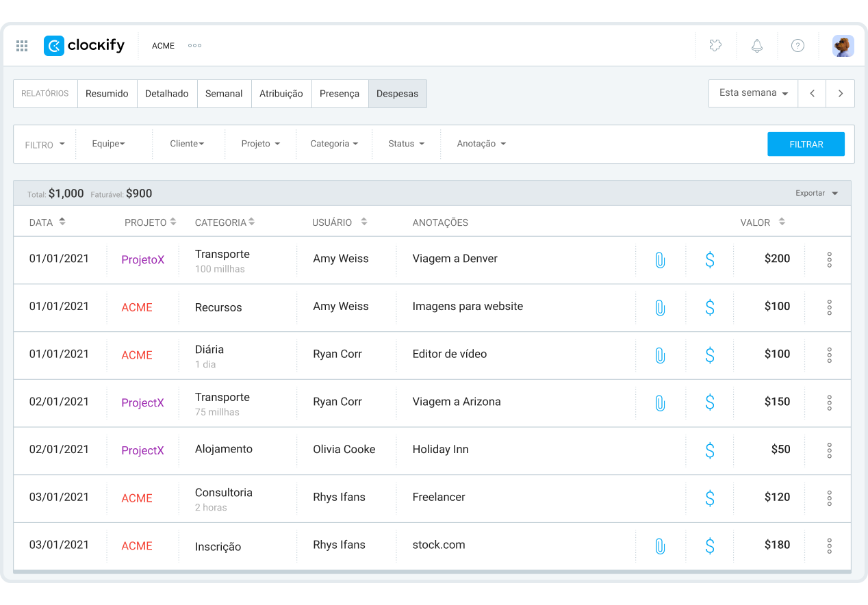This screenshot has height=605, width=868.
Task: Open attachment for Viagem a Denver expense
Action: pyautogui.click(x=660, y=260)
